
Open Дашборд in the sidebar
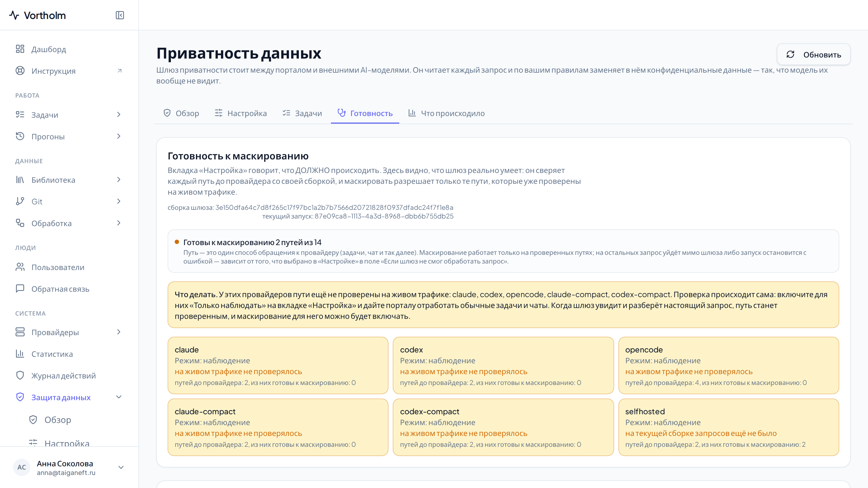tap(69, 49)
